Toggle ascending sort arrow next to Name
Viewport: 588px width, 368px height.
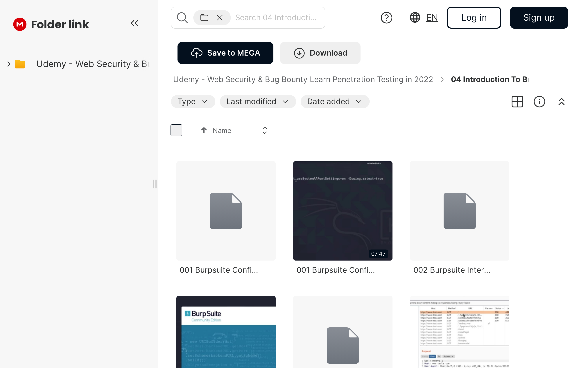[204, 130]
